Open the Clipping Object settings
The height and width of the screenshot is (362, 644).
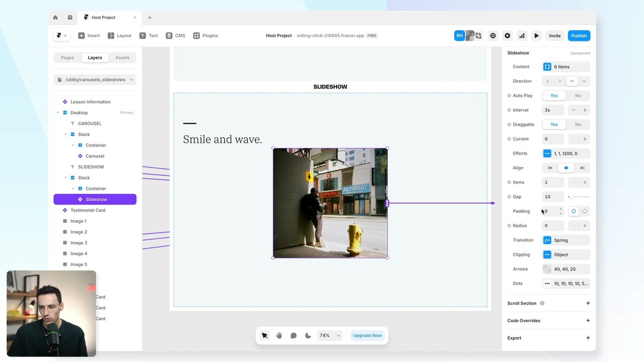click(x=566, y=254)
